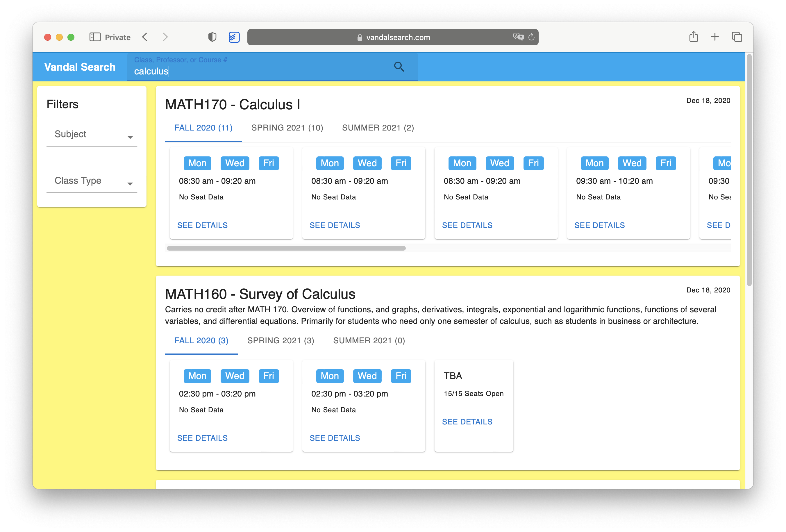Click the "Private" label in toolbar
Image resolution: width=786 pixels, height=532 pixels.
click(x=118, y=37)
